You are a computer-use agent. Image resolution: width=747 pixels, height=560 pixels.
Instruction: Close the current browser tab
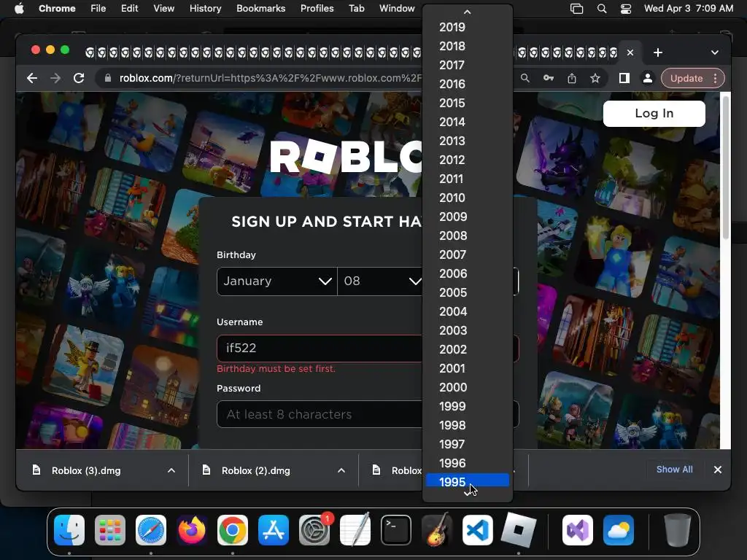tap(630, 52)
